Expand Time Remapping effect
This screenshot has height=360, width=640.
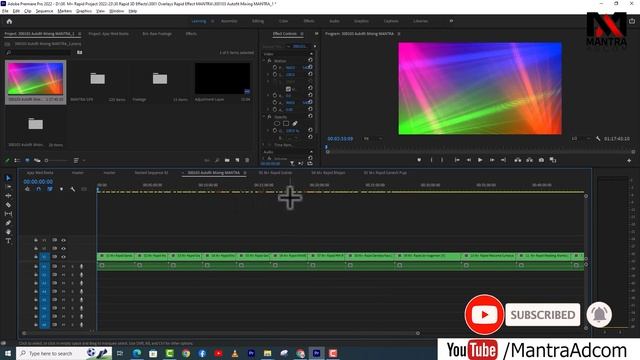click(x=264, y=145)
